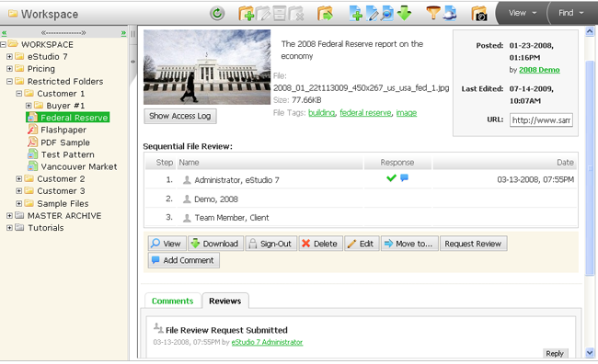The height and width of the screenshot is (364, 598).
Task: Click the Show Access Log button
Action: 180,116
